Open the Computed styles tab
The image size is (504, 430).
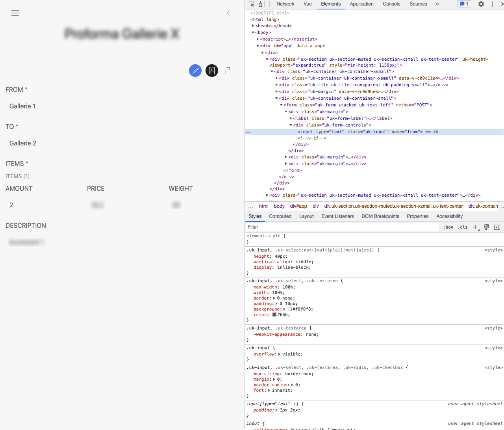280,216
